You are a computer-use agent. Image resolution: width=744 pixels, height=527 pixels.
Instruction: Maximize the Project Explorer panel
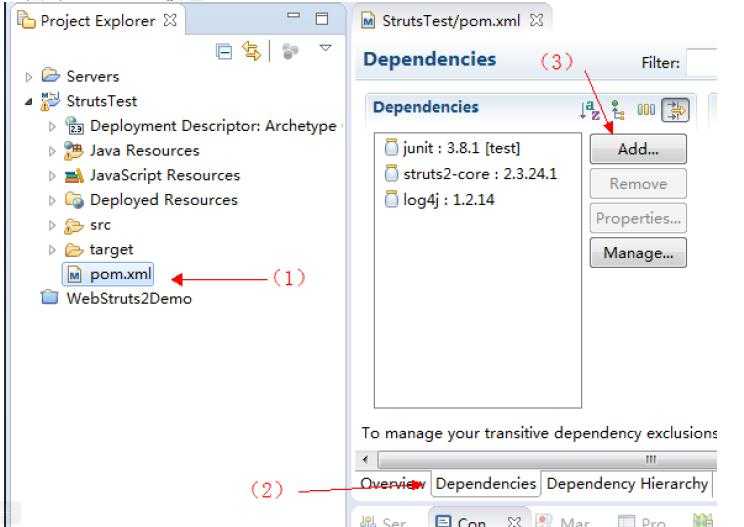point(322,18)
